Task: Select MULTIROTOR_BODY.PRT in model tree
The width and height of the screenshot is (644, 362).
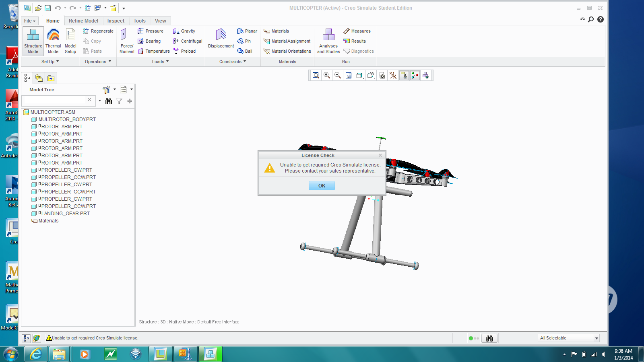Action: (x=64, y=119)
